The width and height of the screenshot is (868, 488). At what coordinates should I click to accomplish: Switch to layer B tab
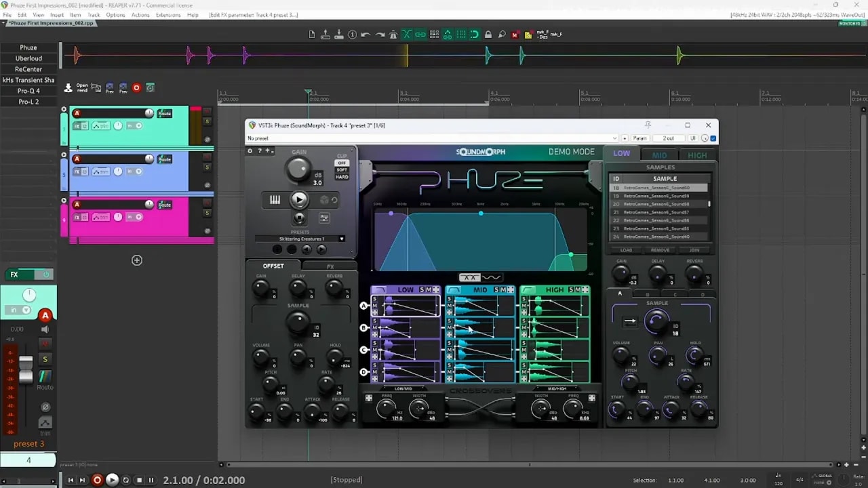(648, 294)
